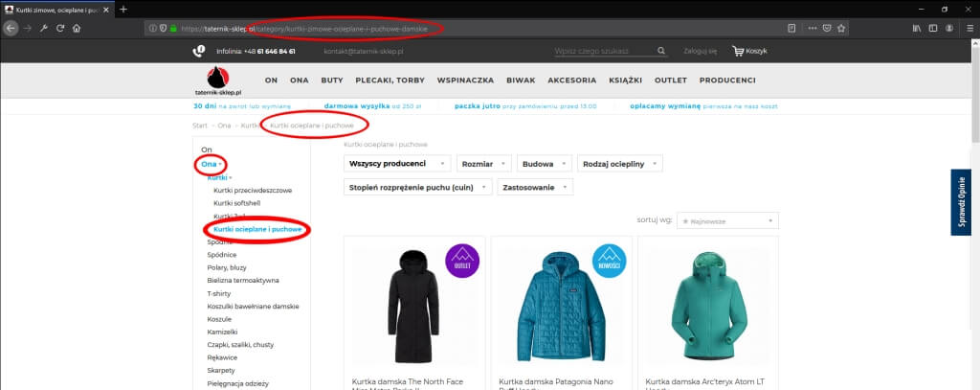Open a new browser tab with plus
The height and width of the screenshot is (390, 980).
click(123, 9)
